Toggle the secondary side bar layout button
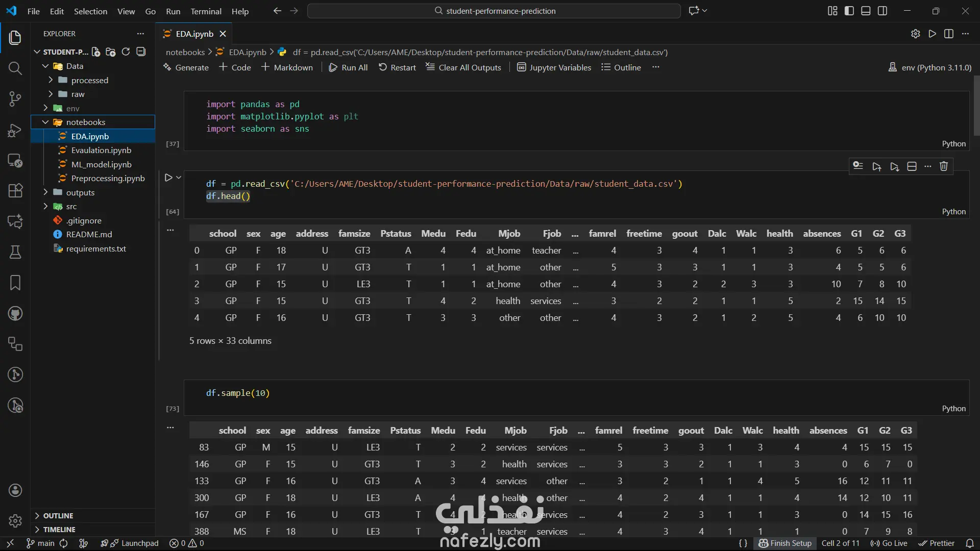The width and height of the screenshot is (980, 551). click(883, 11)
